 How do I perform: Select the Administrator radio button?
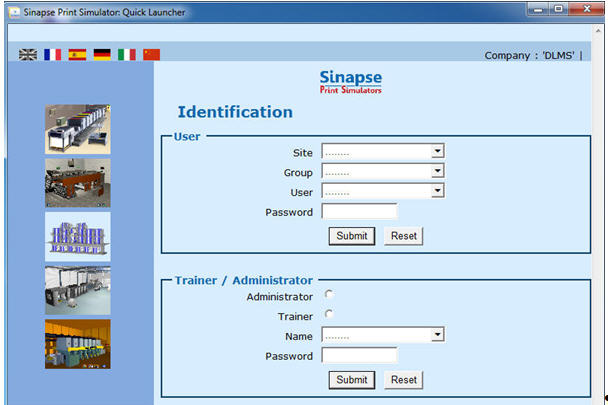pyautogui.click(x=329, y=294)
